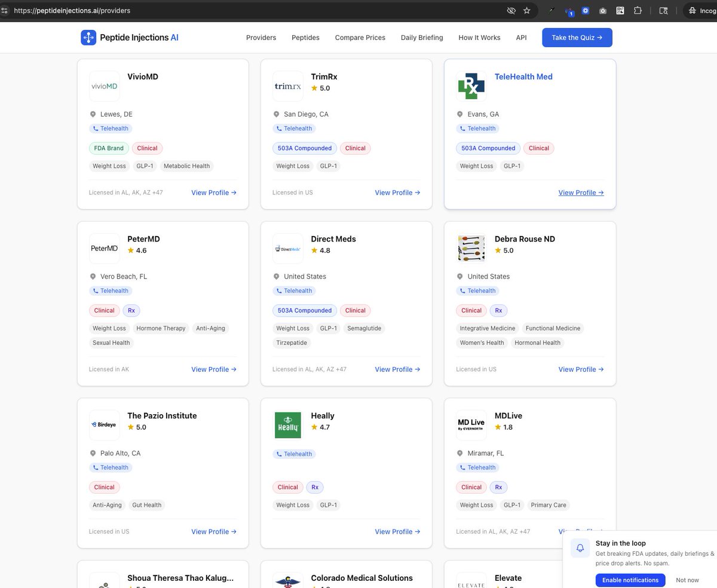Viewport: 717px width, 588px height.
Task: Click the Semaglutide tag on Direct Meds
Action: click(x=364, y=328)
